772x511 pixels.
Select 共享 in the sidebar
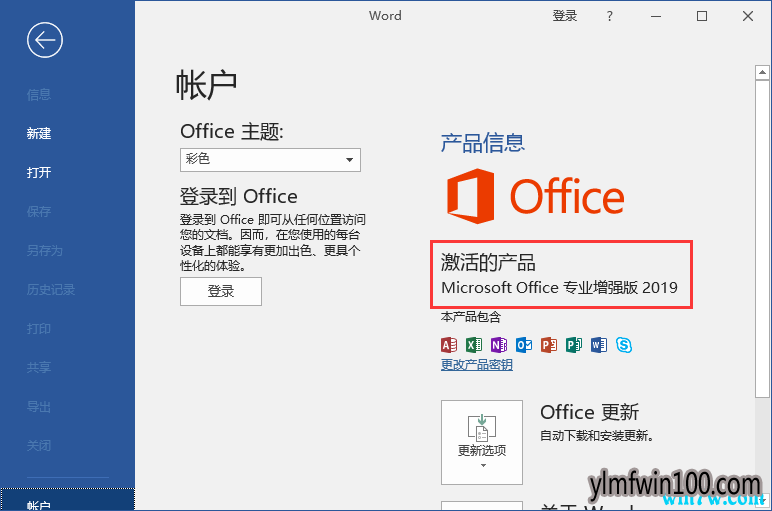39,367
